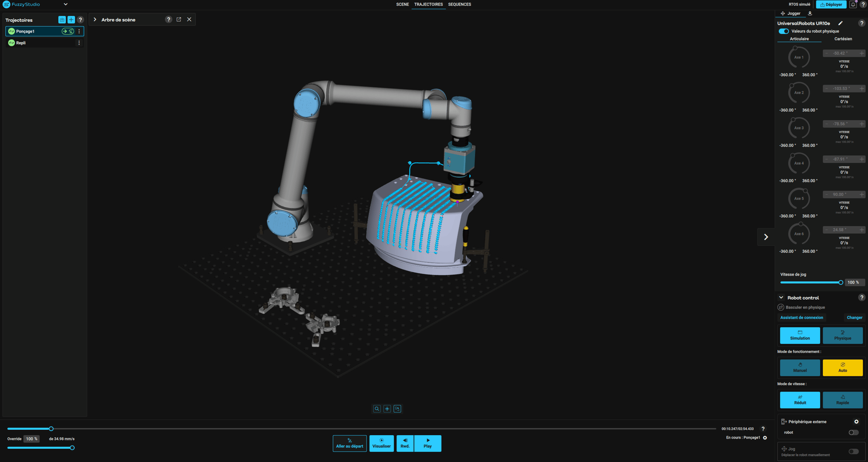
Task: Open the FuzzyStudio project dropdown
Action: [x=66, y=4]
